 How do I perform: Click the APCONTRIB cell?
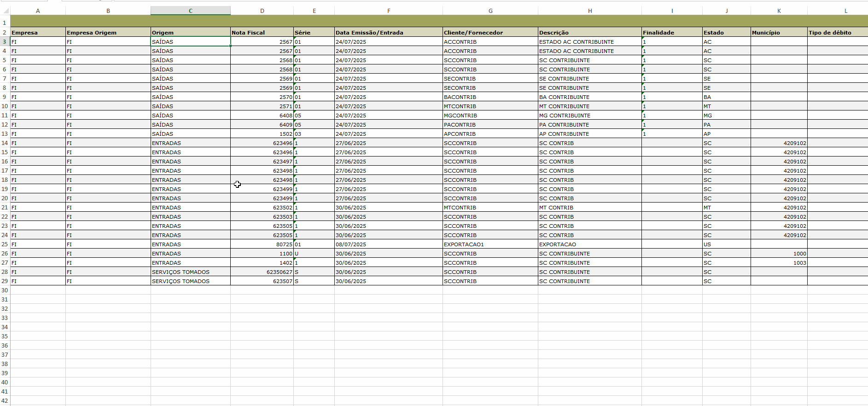(x=490, y=134)
